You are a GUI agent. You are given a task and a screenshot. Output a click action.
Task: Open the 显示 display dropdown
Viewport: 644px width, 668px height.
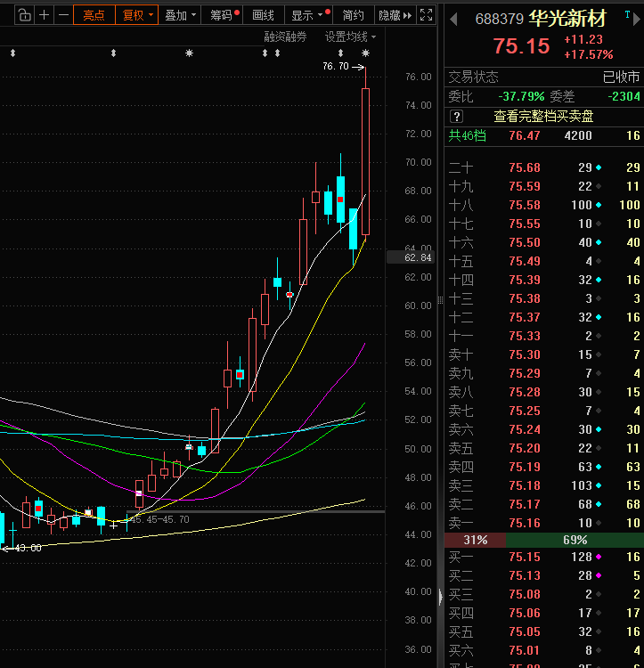point(309,15)
